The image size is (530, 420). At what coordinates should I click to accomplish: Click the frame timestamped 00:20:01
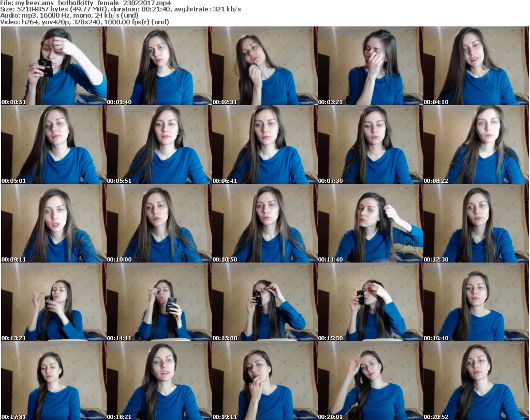click(370, 381)
